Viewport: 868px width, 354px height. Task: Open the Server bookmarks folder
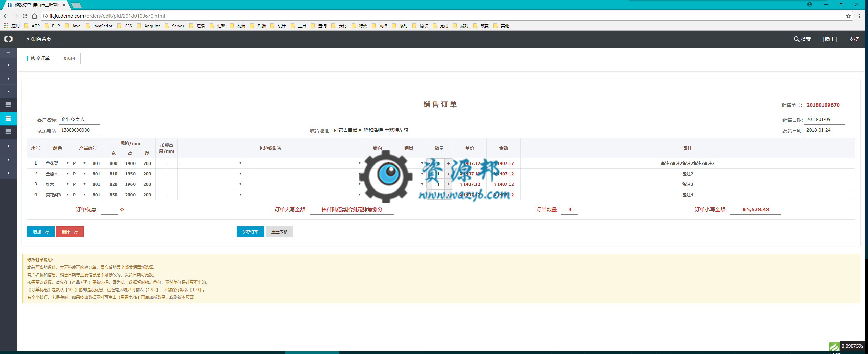174,26
